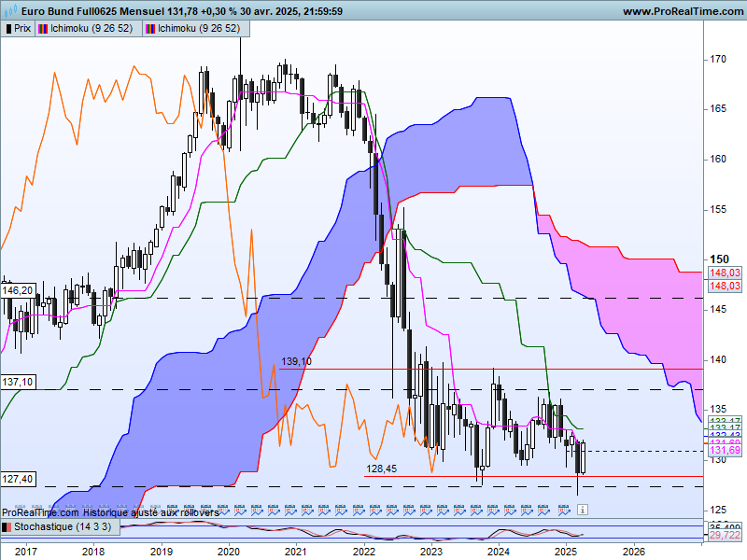Click the second Ichimoku multicolor icon
Viewport: 747px width, 560px height.
[x=150, y=29]
